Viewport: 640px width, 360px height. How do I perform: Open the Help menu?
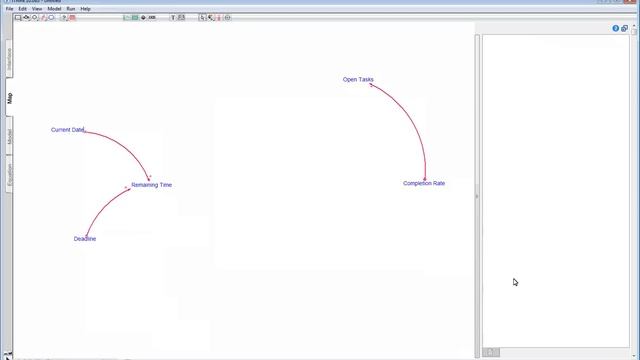[x=85, y=9]
